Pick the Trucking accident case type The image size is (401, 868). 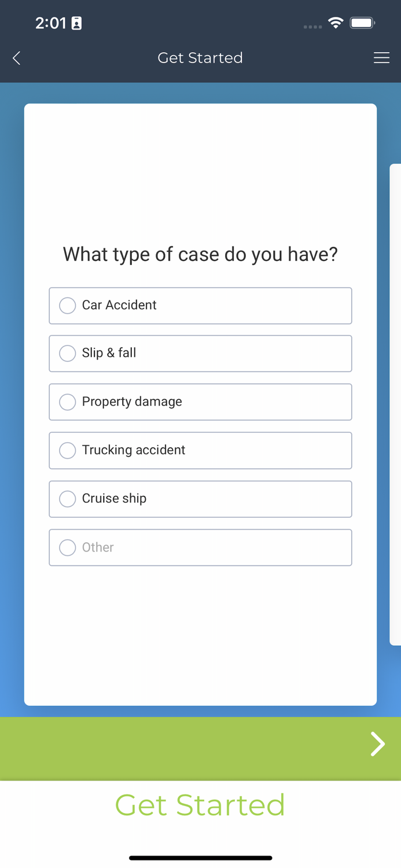(200, 450)
